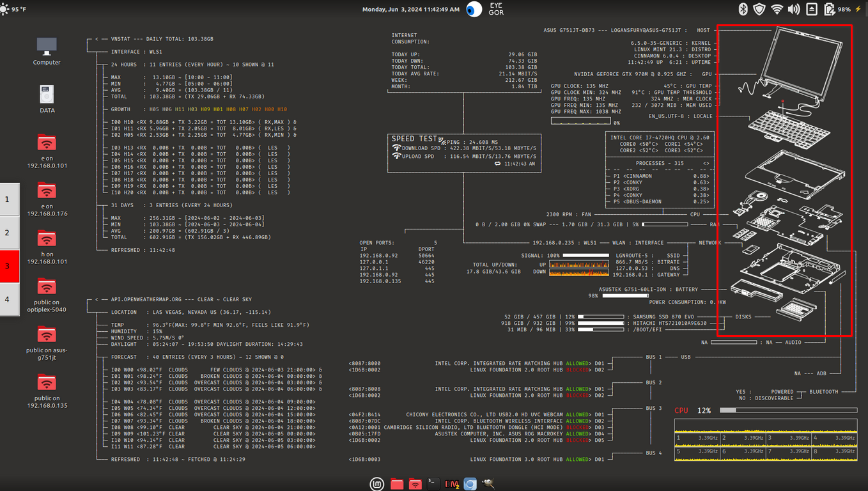Launch the plain red Files folder in dock

tap(397, 484)
